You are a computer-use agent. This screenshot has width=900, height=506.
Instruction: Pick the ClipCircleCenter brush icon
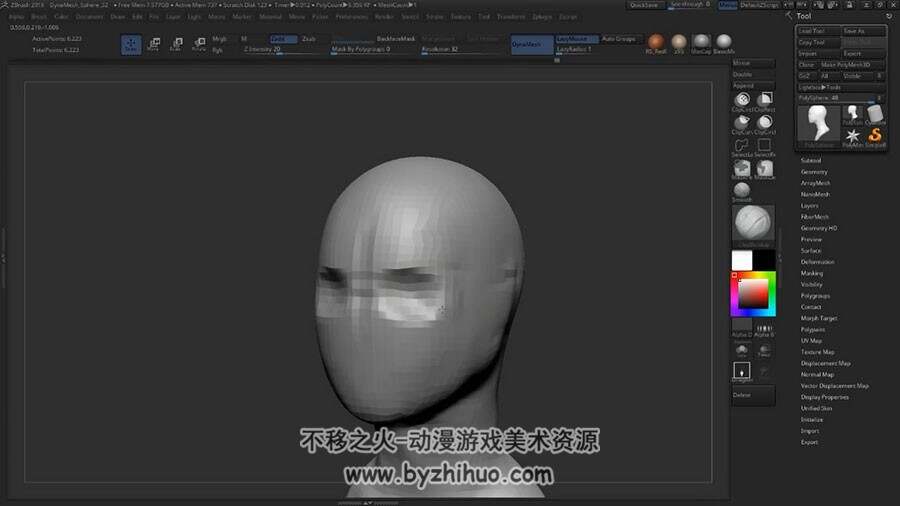765,122
